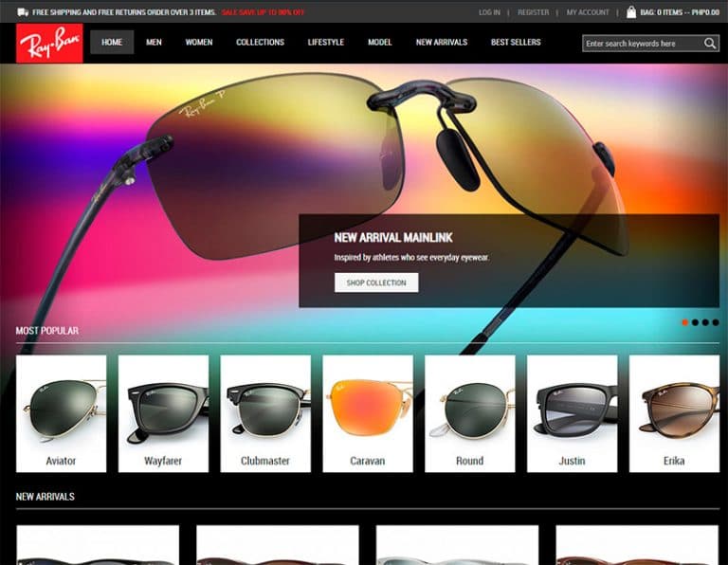Click the New Arrivals section heading
Image resolution: width=728 pixels, height=565 pixels.
click(x=45, y=497)
